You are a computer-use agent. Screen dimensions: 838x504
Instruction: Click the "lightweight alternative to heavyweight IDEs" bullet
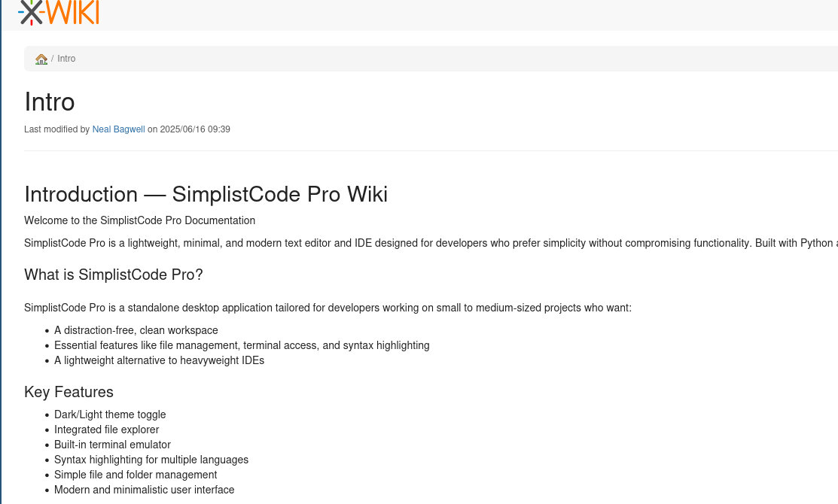159,360
